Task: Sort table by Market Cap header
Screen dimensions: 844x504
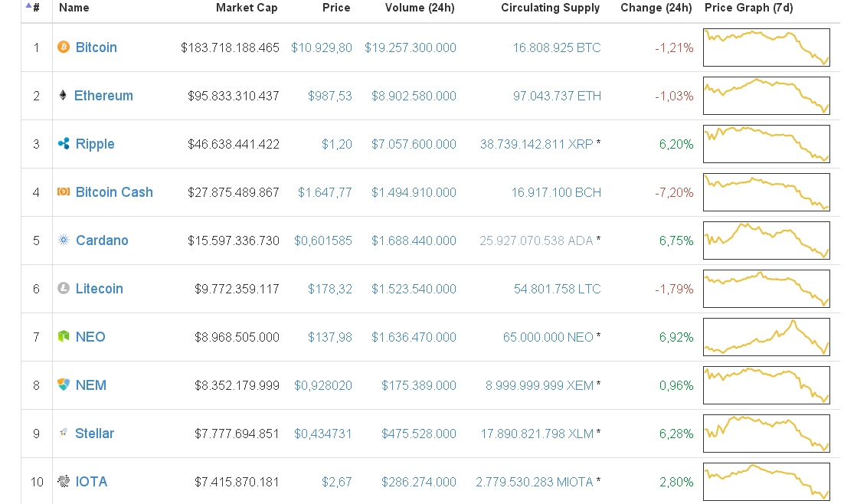Action: (x=247, y=8)
